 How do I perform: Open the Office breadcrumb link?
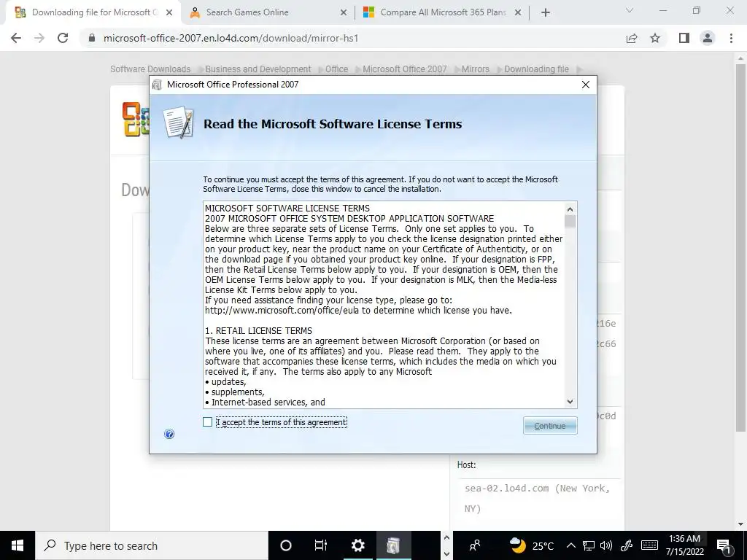(336, 69)
